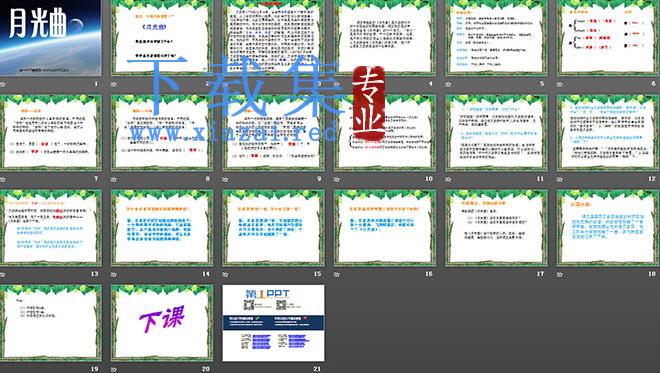Viewport: 660px width, 373px height.
Task: Click the animation star icon under slide 11
Action: pos(448,179)
